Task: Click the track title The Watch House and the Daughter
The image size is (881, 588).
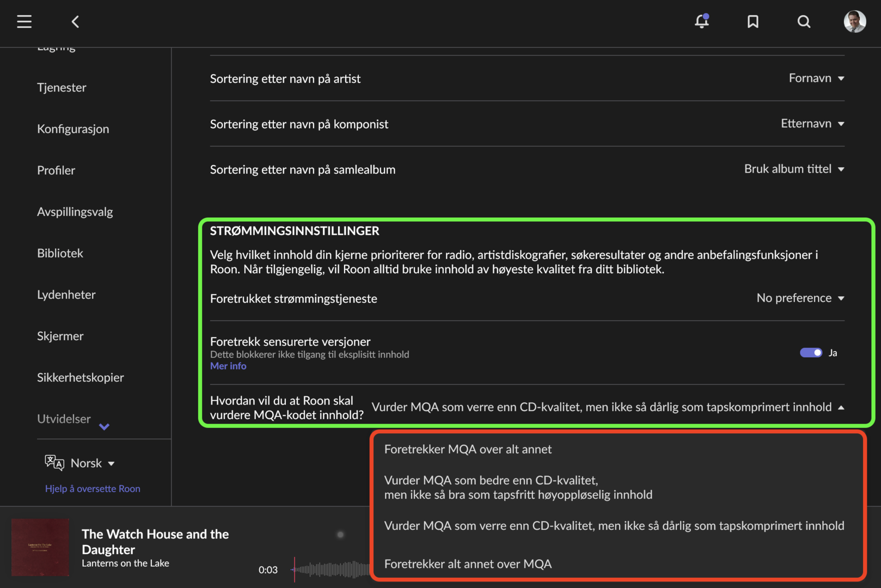Action: click(155, 541)
